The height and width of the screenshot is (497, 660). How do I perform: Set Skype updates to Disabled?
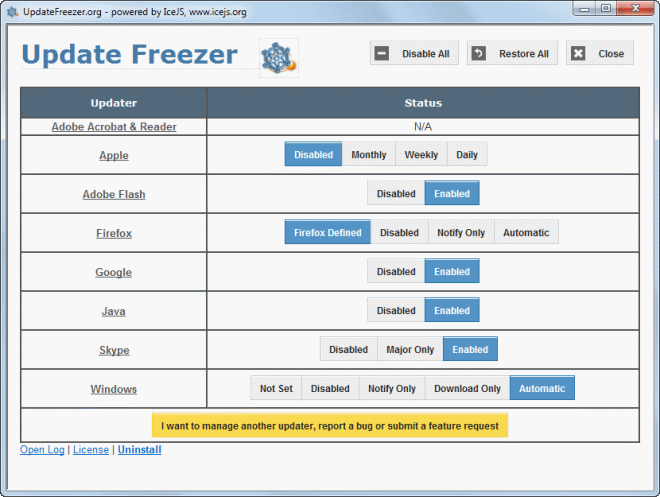click(348, 349)
